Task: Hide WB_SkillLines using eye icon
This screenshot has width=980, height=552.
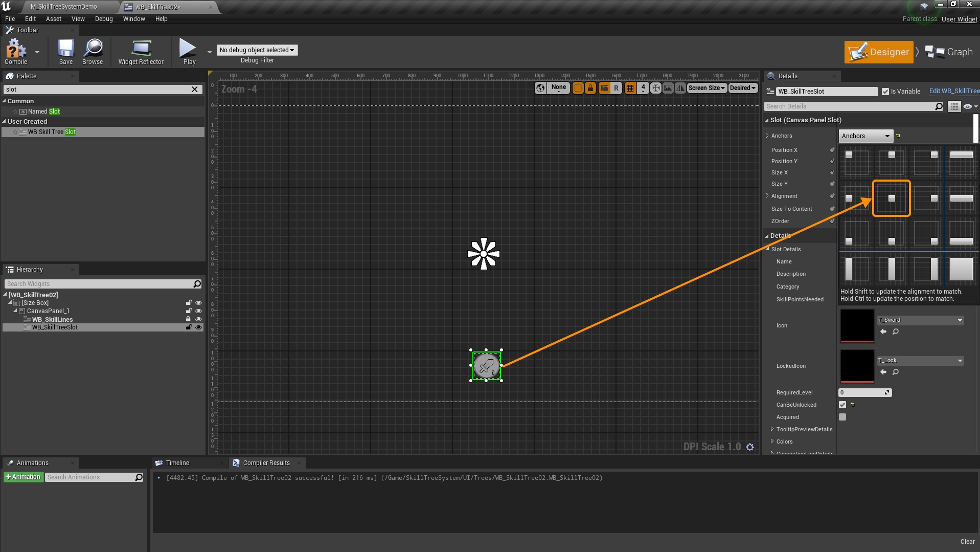Action: pyautogui.click(x=198, y=319)
